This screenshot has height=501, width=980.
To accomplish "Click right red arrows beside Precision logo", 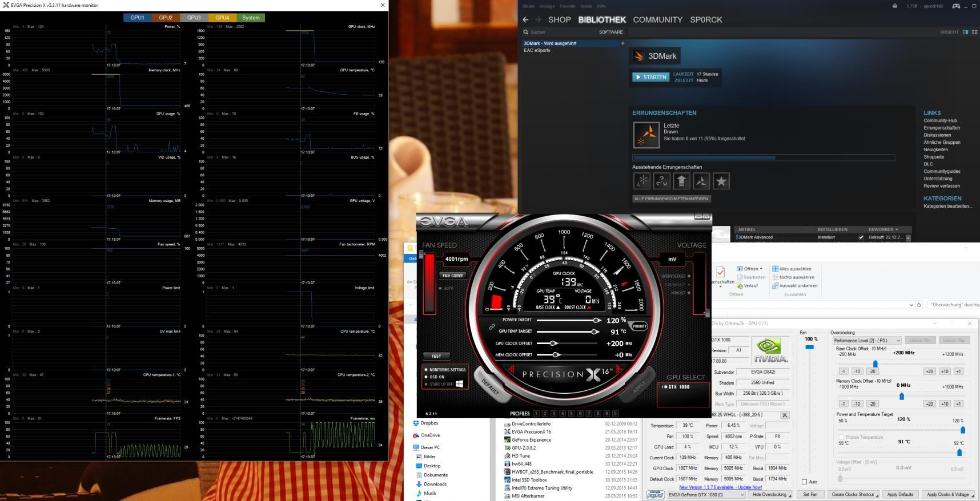I will click(619, 370).
